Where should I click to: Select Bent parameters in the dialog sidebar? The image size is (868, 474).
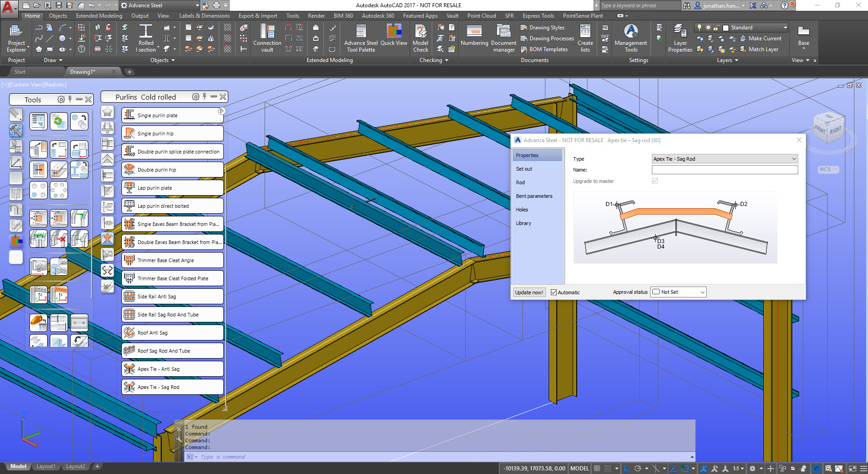click(534, 196)
